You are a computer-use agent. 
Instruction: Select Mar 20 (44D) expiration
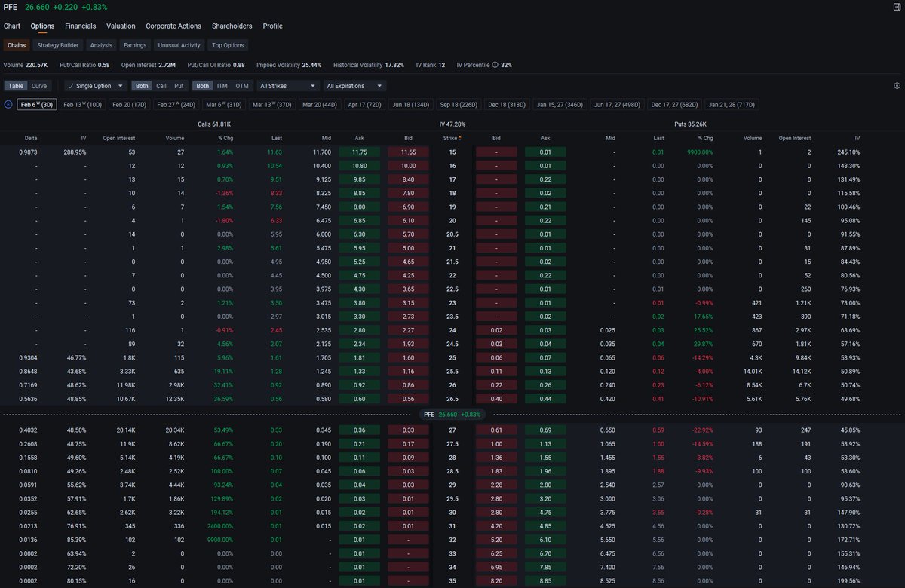tap(320, 105)
